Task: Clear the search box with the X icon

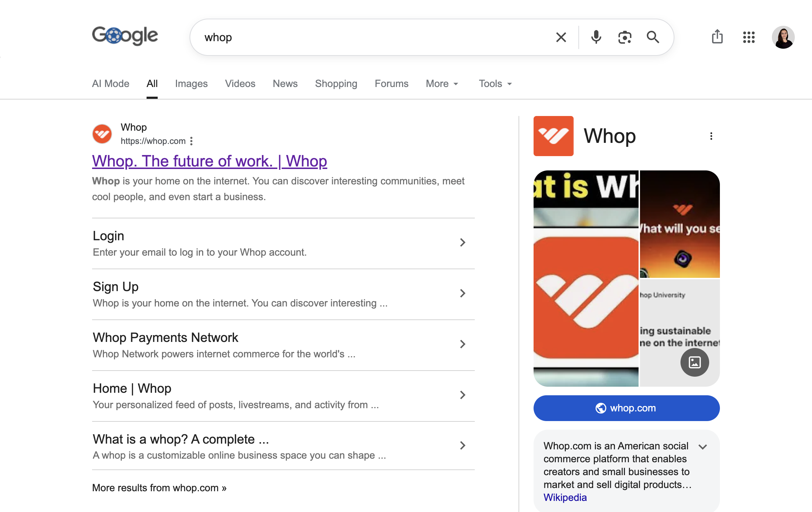Action: pyautogui.click(x=561, y=37)
